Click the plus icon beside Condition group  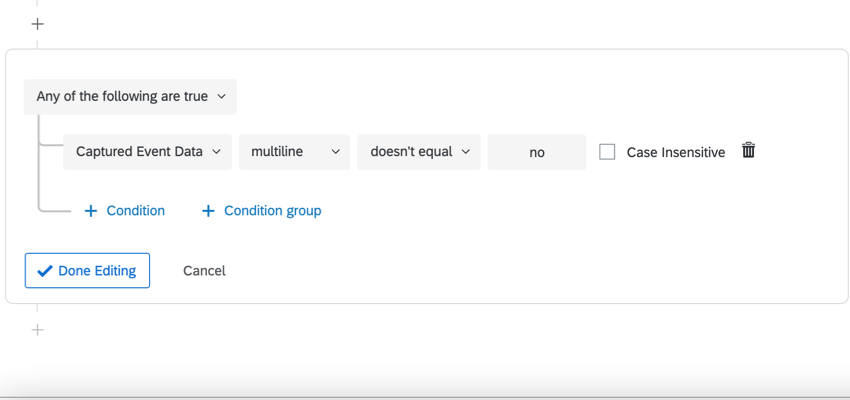point(208,211)
